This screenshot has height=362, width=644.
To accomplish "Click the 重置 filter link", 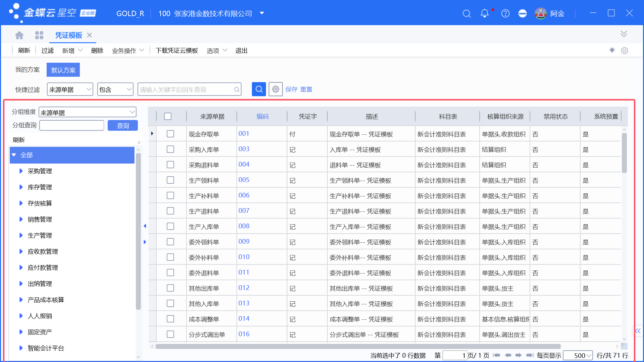I will point(306,89).
